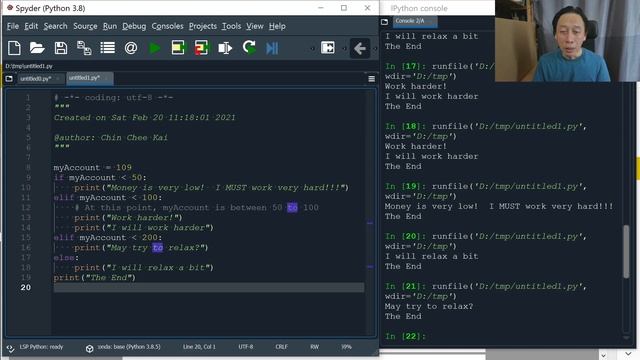Image resolution: width=640 pixels, height=360 pixels.
Task: Click 'LSP Python: ready' status text
Action: click(42, 347)
